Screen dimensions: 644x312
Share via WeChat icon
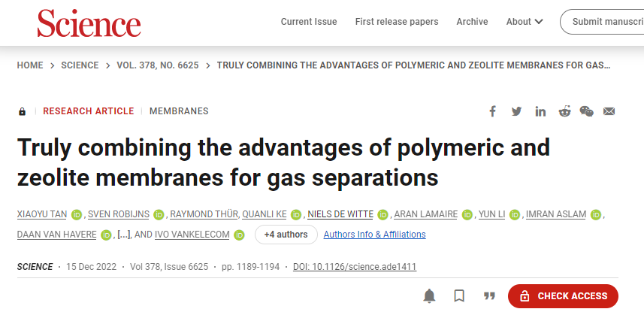tap(586, 111)
